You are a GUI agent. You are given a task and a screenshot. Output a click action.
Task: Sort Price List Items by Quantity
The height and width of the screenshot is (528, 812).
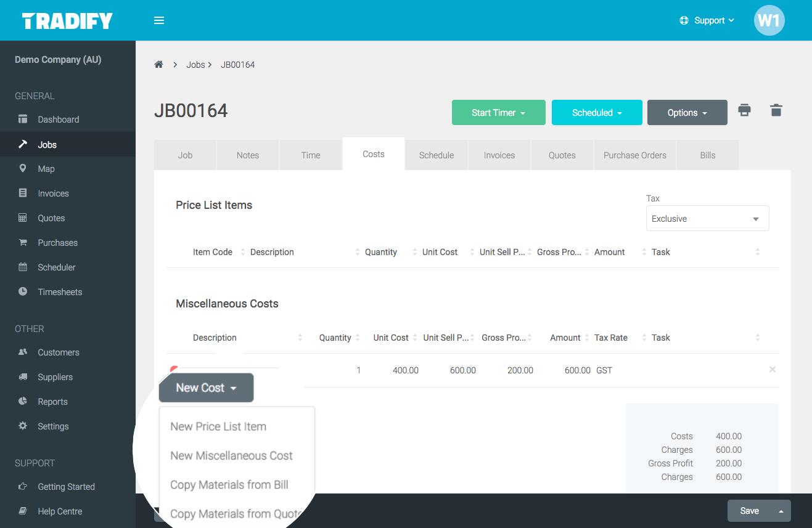pyautogui.click(x=381, y=252)
